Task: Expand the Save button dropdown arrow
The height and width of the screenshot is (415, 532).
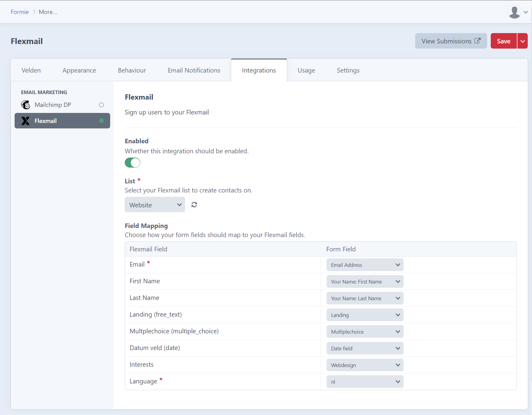Action: point(523,41)
